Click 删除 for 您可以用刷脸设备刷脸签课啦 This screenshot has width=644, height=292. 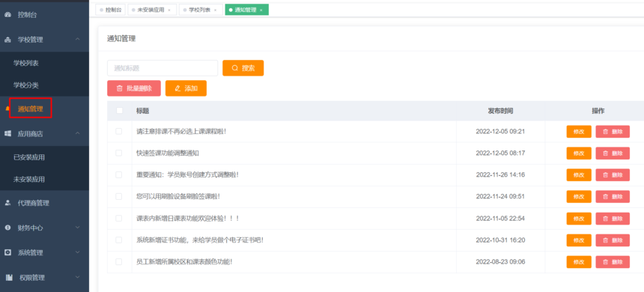pos(613,197)
